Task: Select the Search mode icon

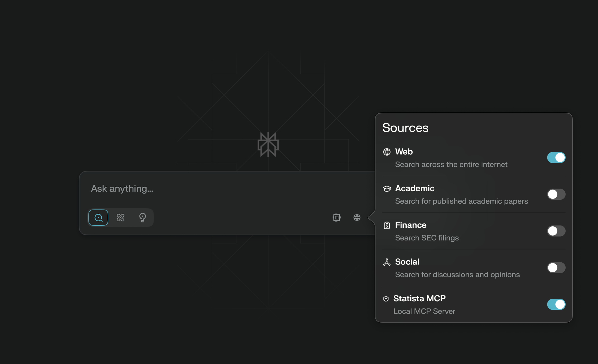Action: [98, 218]
